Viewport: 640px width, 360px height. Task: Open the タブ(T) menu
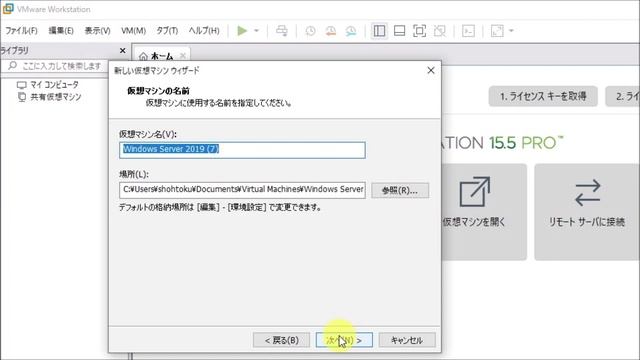coord(167,31)
